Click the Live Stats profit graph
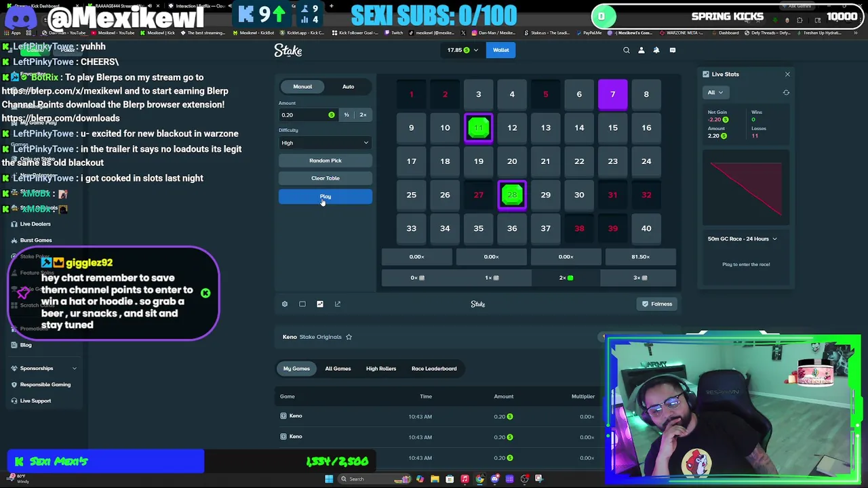This screenshot has width=868, height=488. (x=746, y=188)
